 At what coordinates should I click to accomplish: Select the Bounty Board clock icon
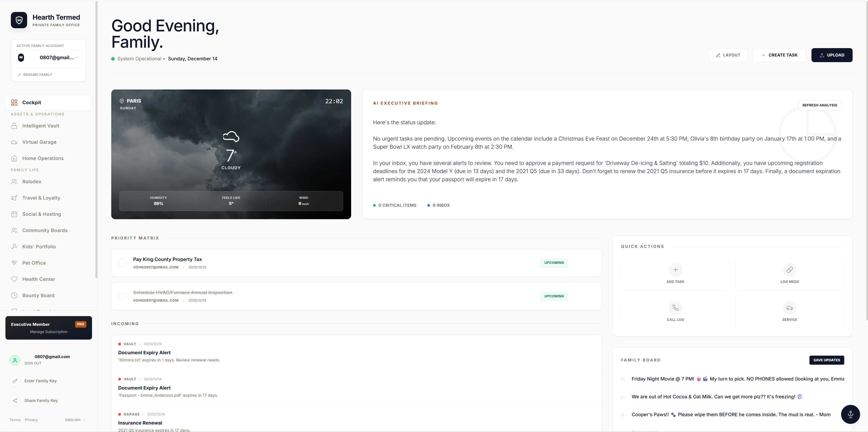(x=14, y=295)
